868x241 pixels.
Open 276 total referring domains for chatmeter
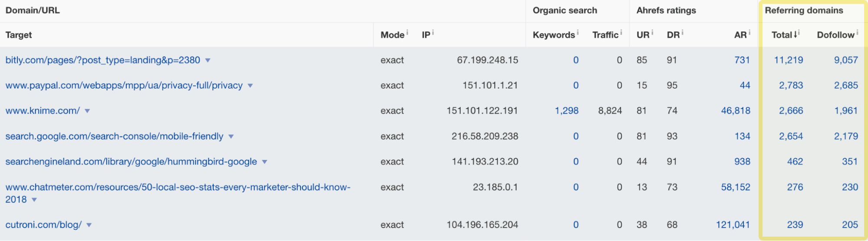(795, 187)
